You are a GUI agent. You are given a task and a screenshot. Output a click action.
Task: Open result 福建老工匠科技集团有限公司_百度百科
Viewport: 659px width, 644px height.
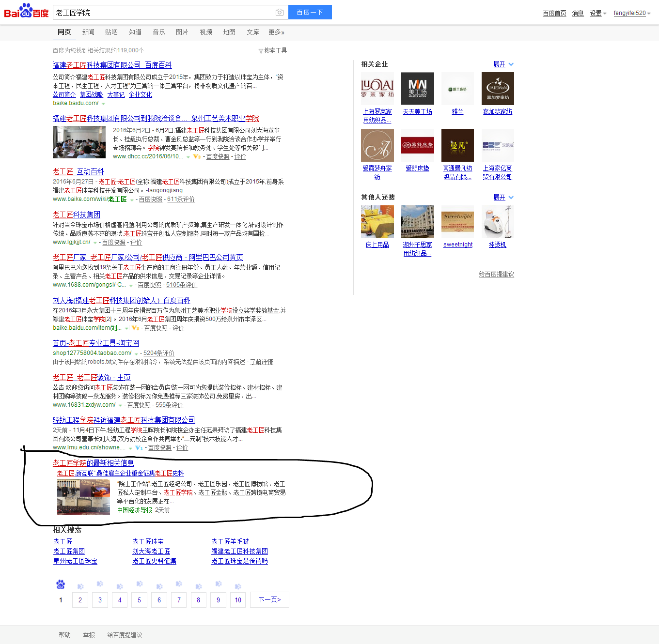point(112,65)
